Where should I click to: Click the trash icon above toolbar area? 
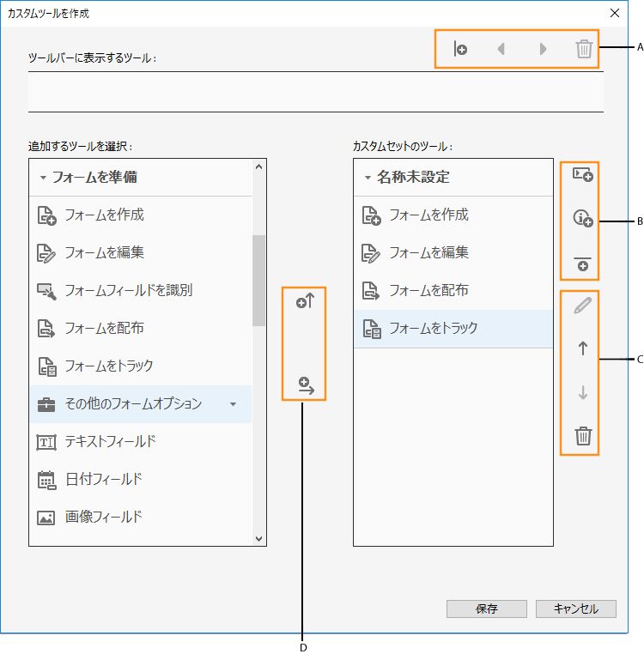584,49
